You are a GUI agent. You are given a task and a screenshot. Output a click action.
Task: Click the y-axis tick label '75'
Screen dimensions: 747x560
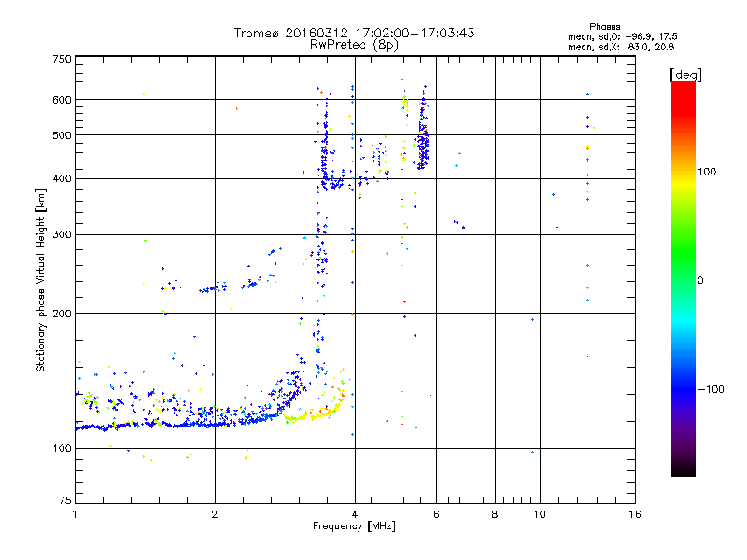point(65,500)
